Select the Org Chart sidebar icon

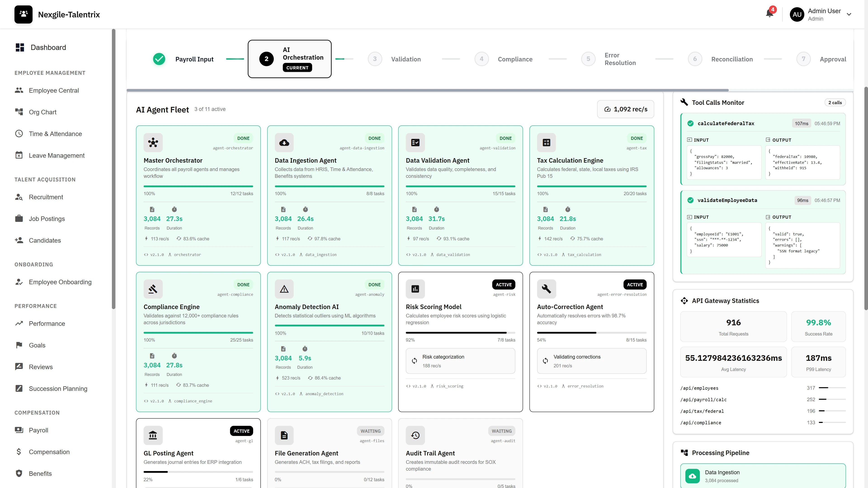(19, 112)
